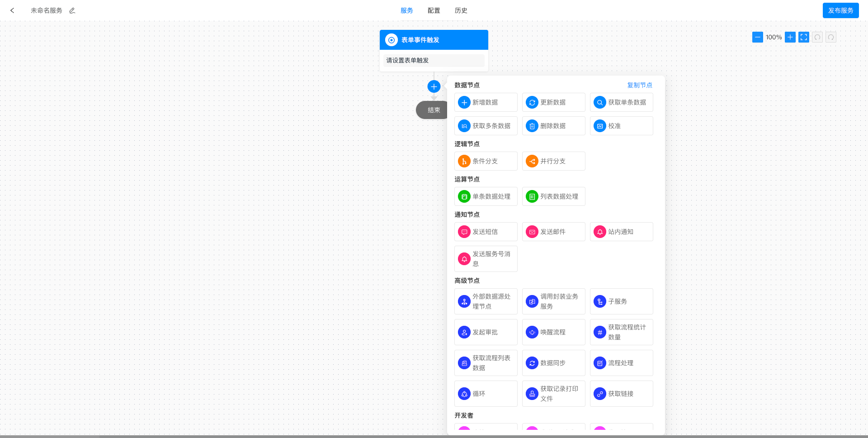
Task: Zoom in canvas with plus icon
Action: point(790,37)
